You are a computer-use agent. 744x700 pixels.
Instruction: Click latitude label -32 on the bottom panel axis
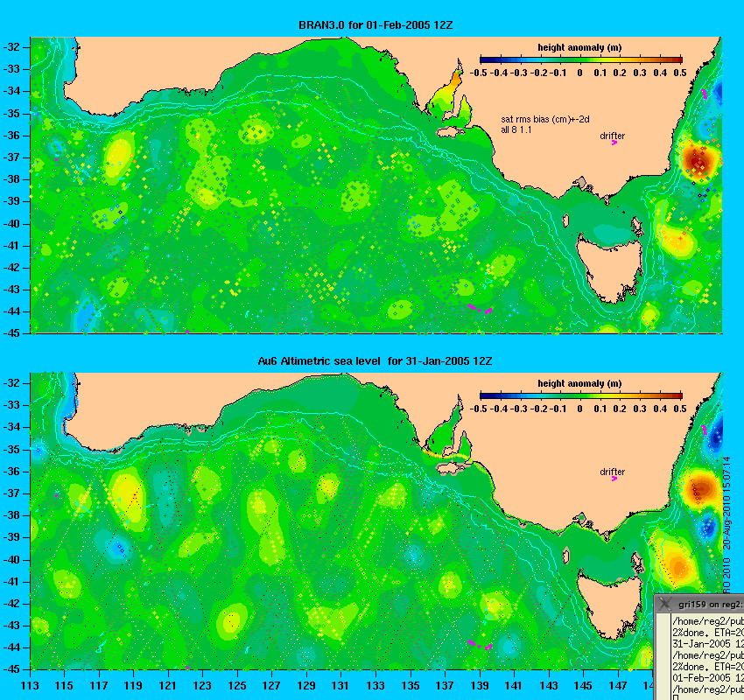11,382
